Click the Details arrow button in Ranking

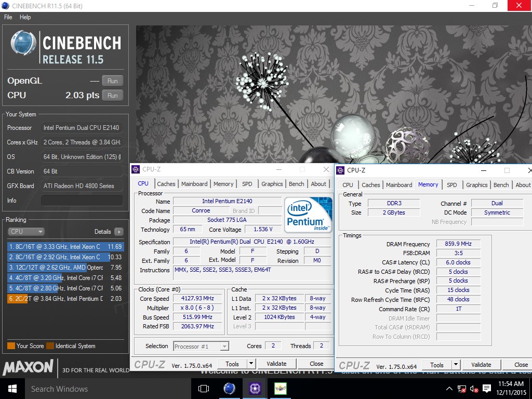(119, 232)
